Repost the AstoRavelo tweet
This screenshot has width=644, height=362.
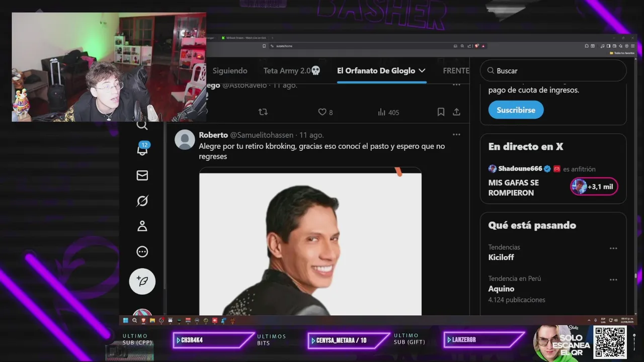click(x=263, y=112)
